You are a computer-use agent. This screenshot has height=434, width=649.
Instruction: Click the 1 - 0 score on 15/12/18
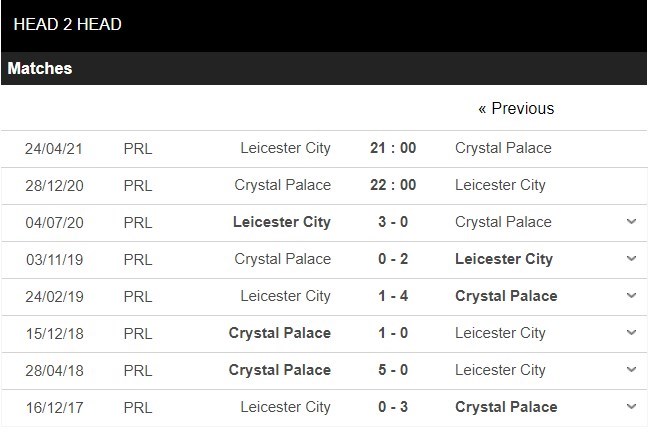[x=393, y=333]
